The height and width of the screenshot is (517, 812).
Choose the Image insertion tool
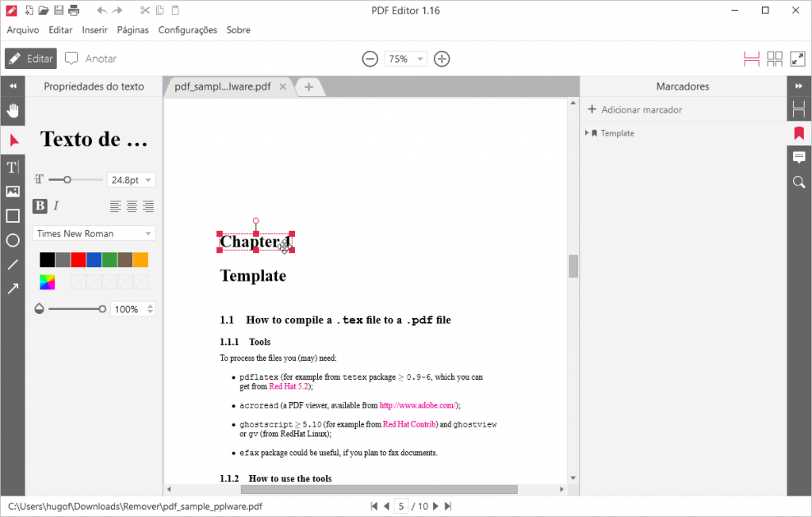[12, 191]
